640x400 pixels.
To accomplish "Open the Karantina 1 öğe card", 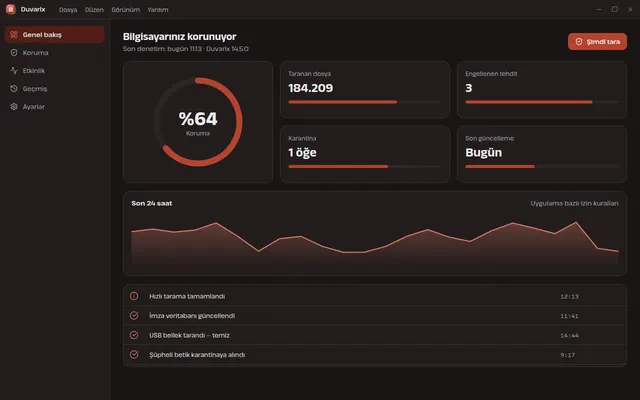I will pos(365,154).
